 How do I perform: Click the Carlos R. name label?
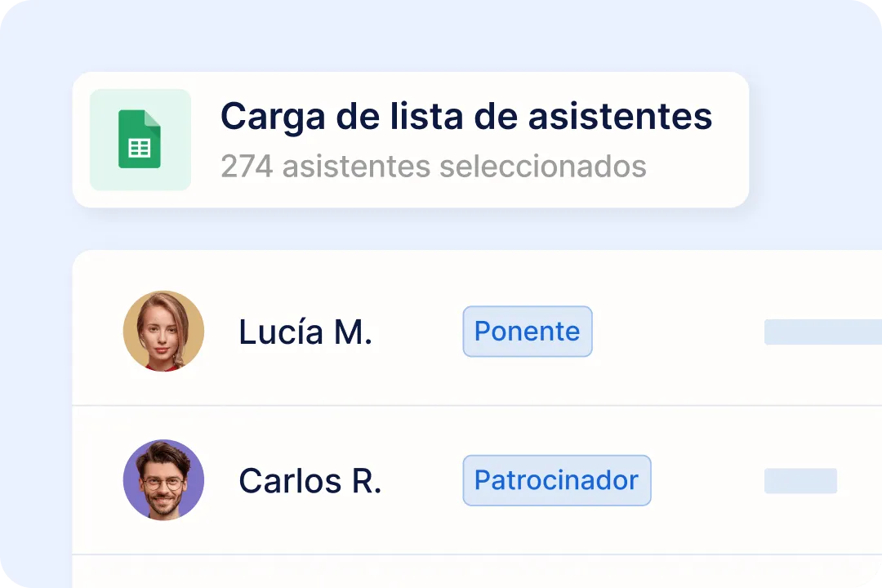[310, 481]
